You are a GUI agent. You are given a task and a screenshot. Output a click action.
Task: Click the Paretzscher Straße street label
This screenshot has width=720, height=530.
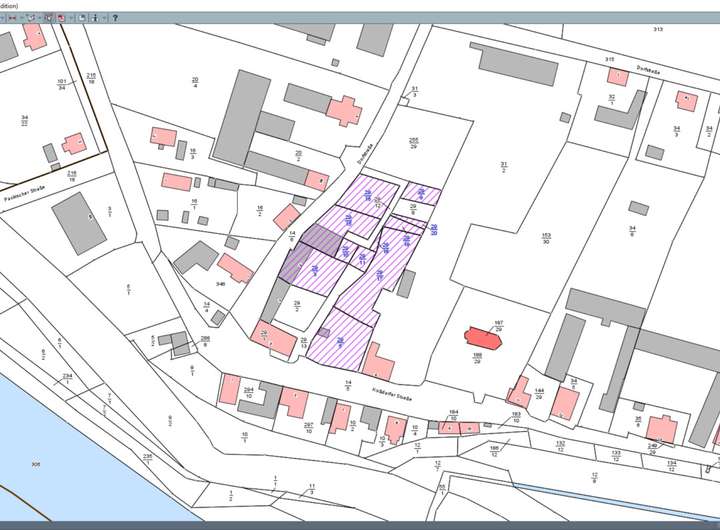click(x=25, y=185)
